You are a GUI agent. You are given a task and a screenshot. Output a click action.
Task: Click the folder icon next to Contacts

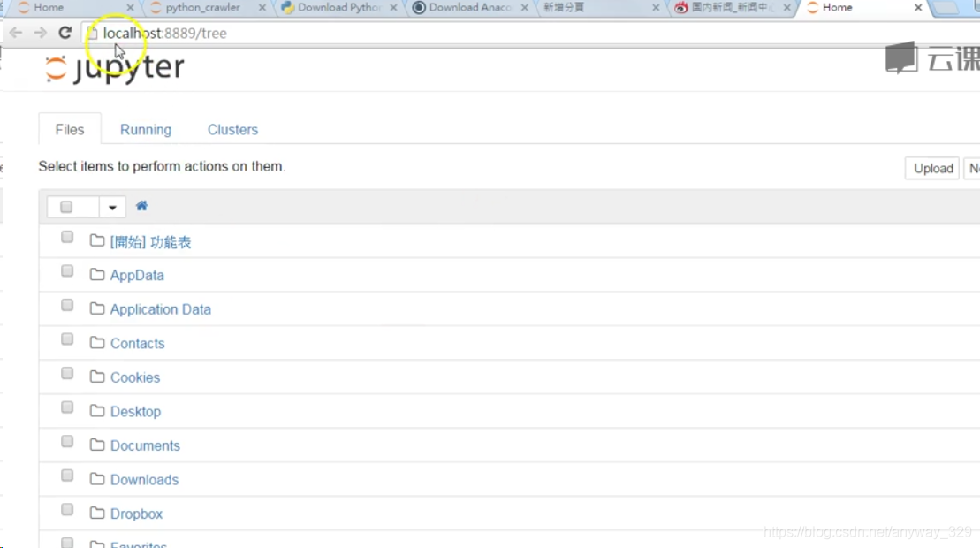click(x=97, y=342)
